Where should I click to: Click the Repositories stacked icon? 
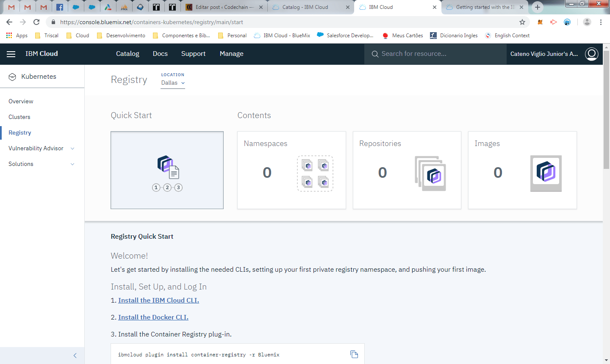pos(430,174)
